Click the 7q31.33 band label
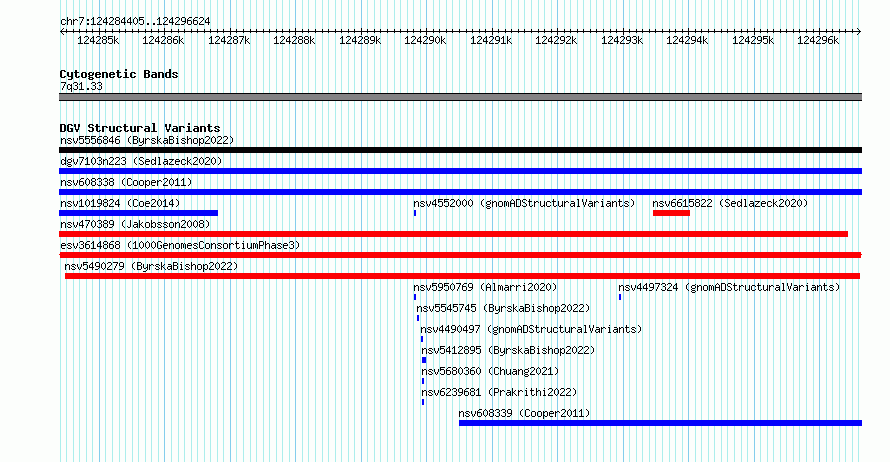890x462 pixels. 82,86
